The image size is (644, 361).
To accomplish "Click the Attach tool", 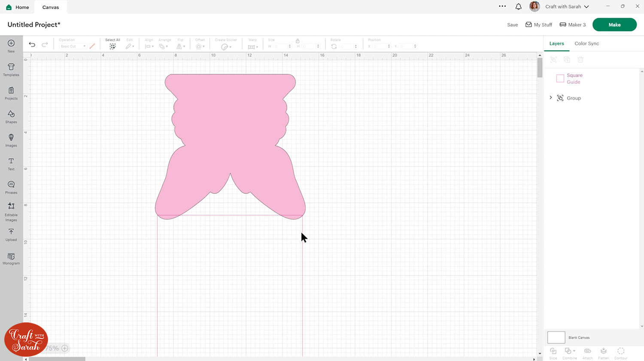I will (587, 354).
